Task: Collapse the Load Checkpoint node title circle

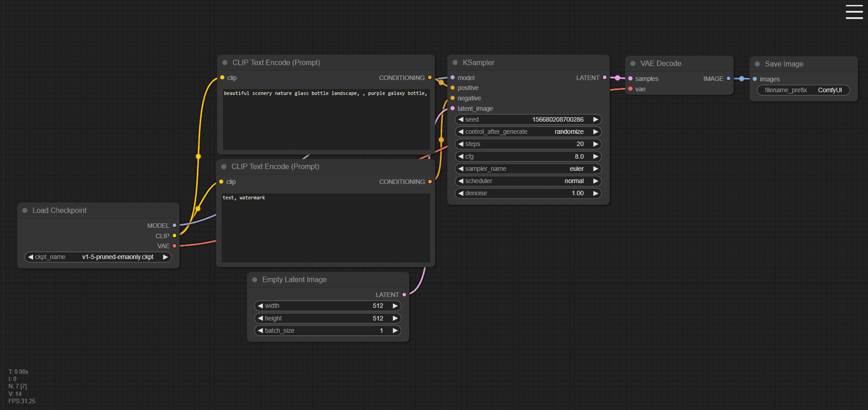Action: [25, 210]
